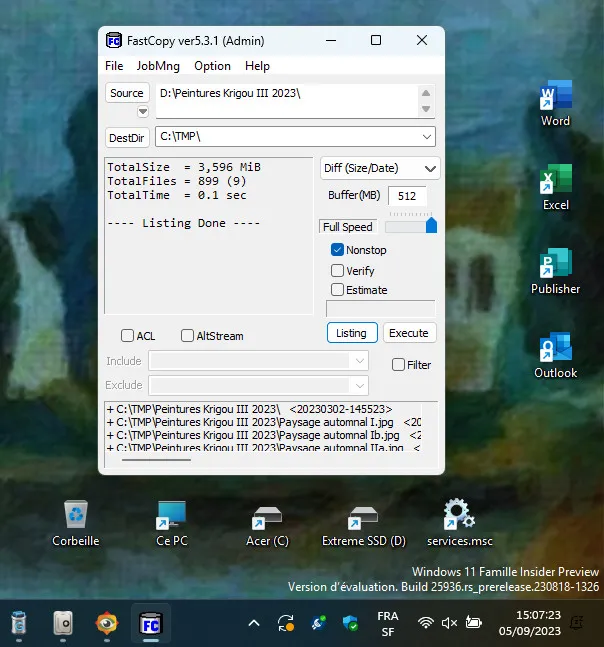
Task: Enable the ACL checkbox
Action: coord(127,335)
